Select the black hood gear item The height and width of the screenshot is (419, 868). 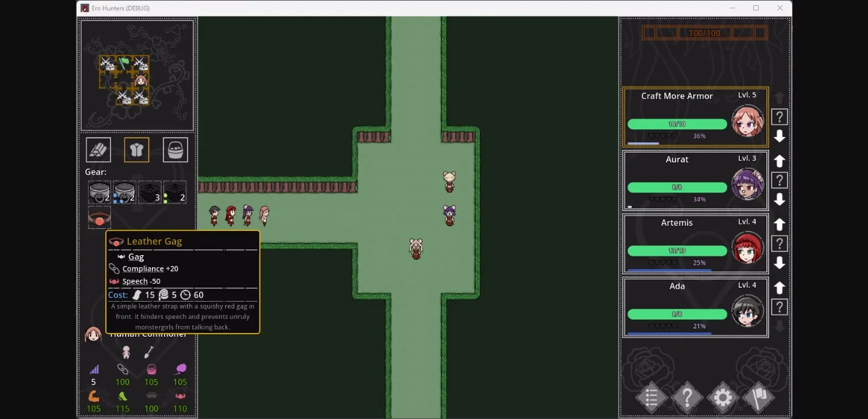pos(149,192)
